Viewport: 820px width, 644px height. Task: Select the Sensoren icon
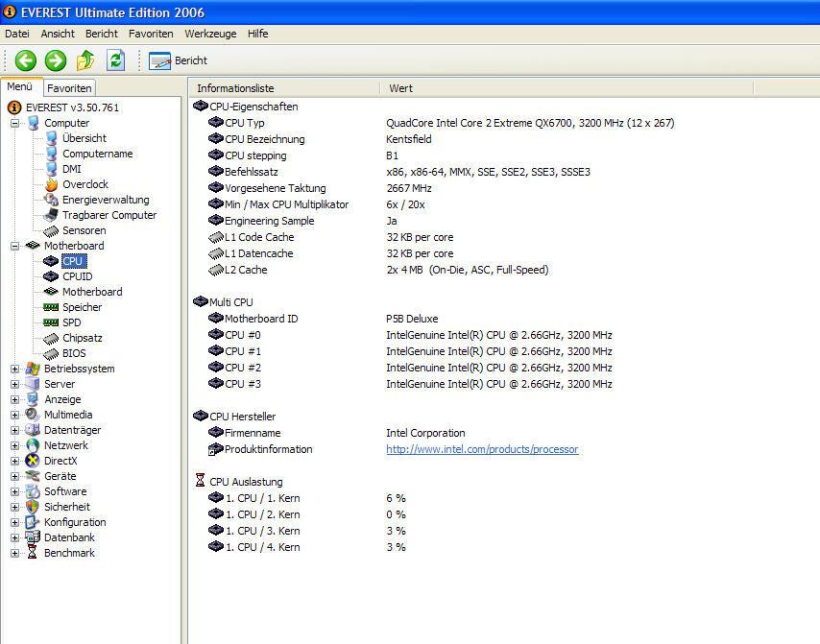(51, 230)
